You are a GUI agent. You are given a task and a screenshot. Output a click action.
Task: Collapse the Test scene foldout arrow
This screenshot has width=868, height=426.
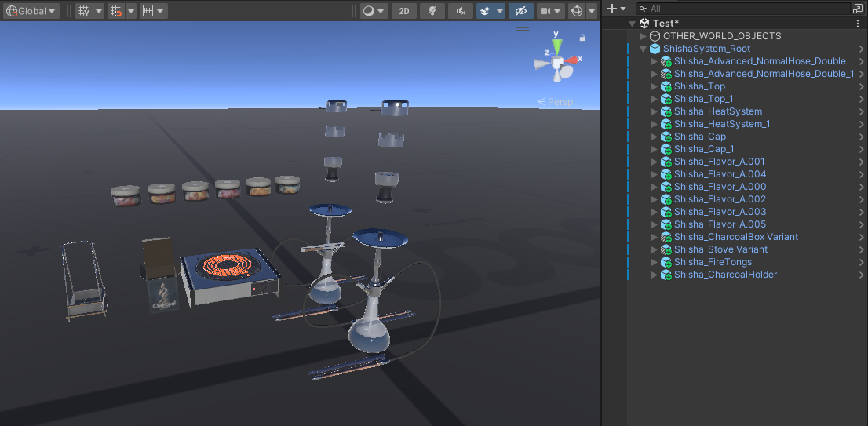[x=633, y=24]
